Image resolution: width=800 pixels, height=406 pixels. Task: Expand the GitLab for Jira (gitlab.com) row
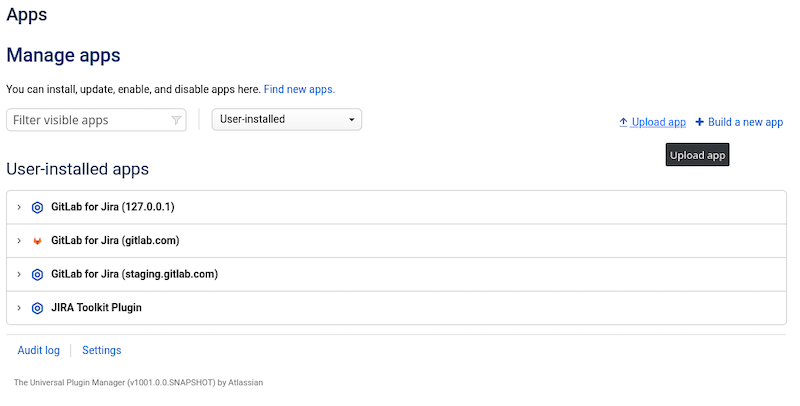[19, 241]
